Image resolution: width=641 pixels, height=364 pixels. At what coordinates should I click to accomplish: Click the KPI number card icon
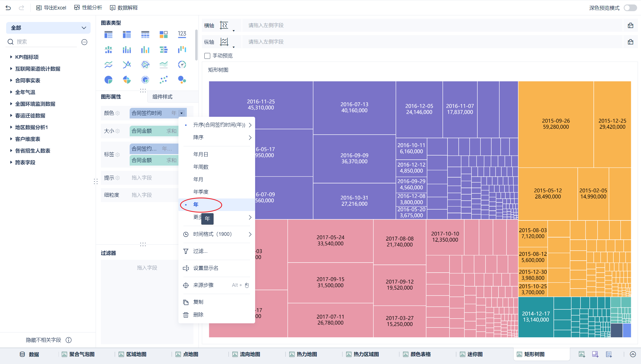182,34
